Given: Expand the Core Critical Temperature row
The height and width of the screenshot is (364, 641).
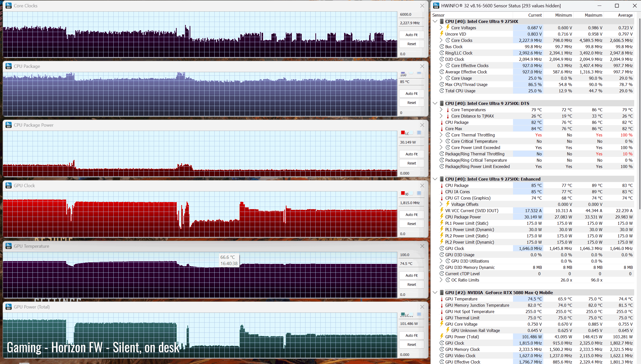Looking at the screenshot, I should pos(441,141).
